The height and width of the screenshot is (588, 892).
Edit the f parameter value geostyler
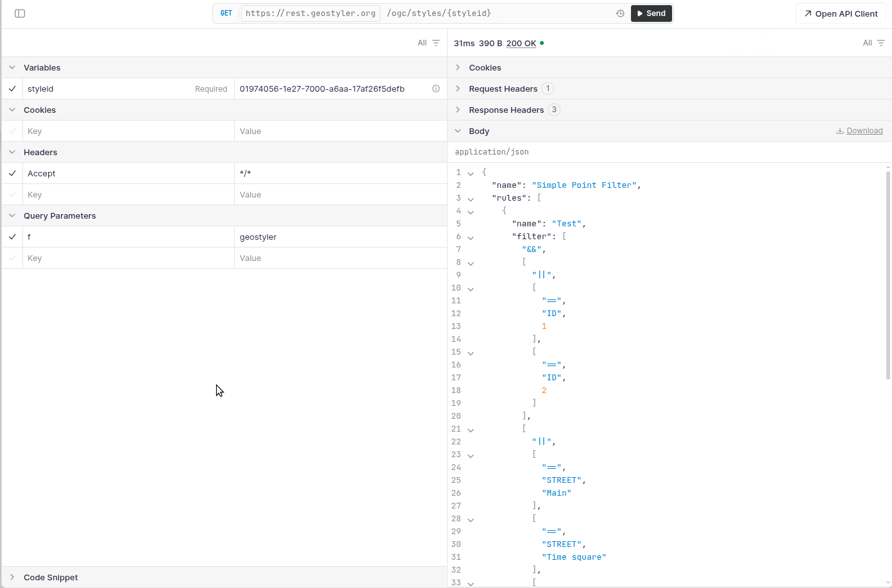pos(341,237)
